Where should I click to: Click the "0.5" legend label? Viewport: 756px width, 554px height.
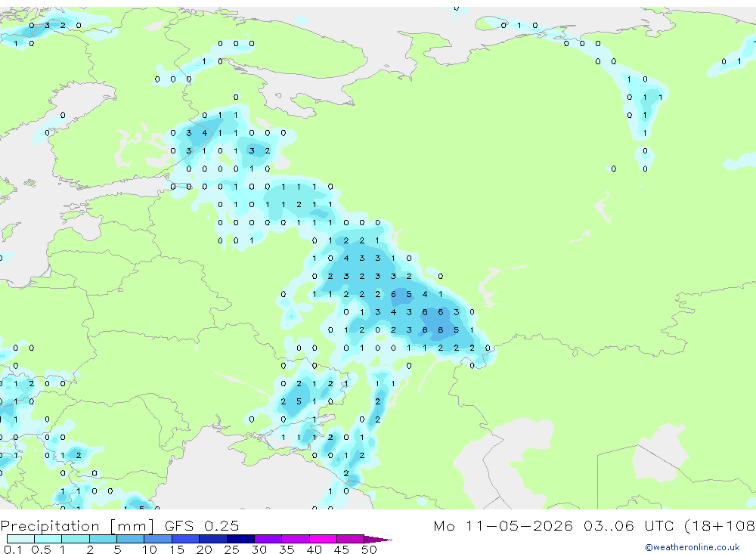click(x=41, y=549)
